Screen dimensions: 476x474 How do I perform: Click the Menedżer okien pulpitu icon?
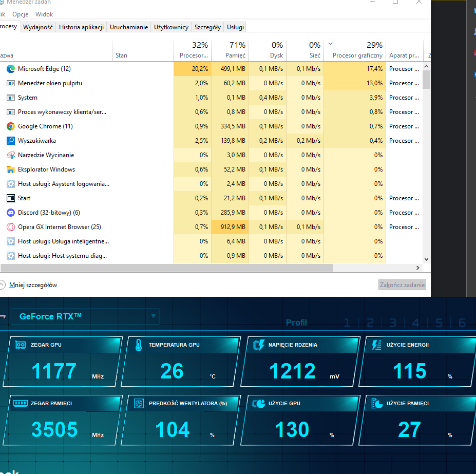(11, 83)
